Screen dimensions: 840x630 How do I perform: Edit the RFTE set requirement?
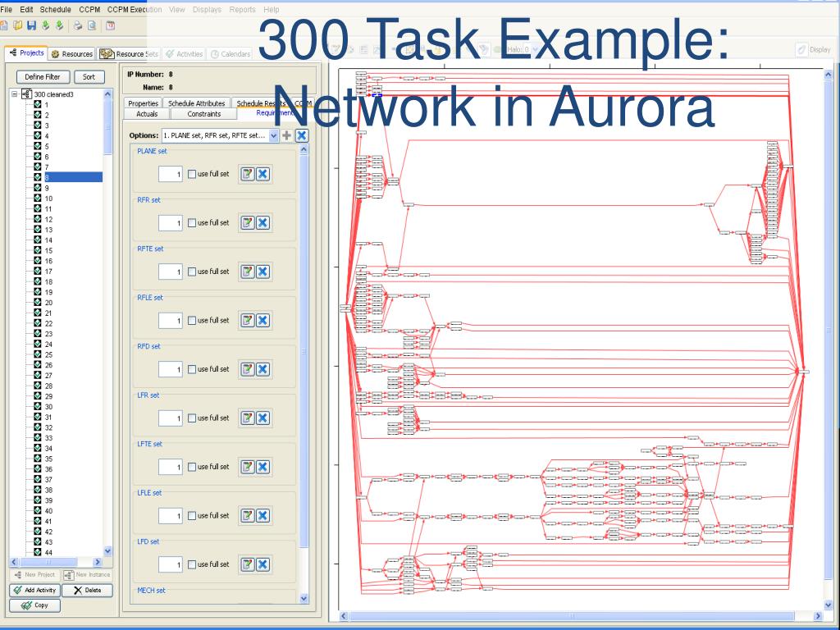[247, 272]
